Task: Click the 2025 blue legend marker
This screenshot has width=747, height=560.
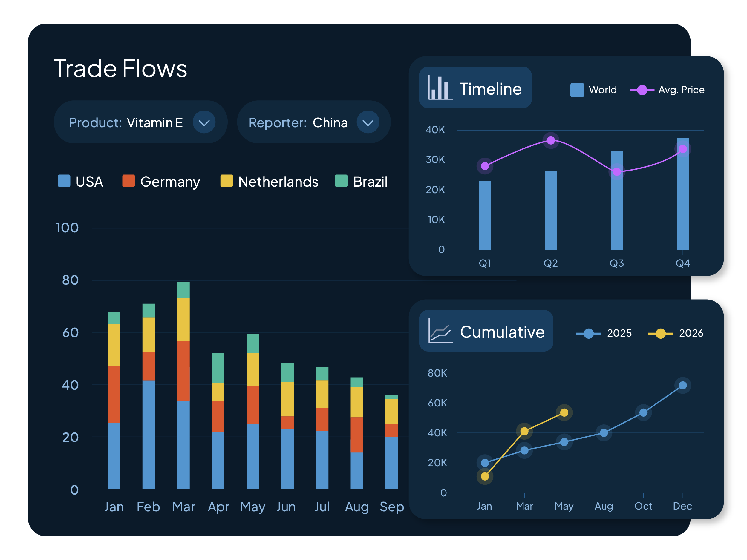Action: [x=588, y=334]
